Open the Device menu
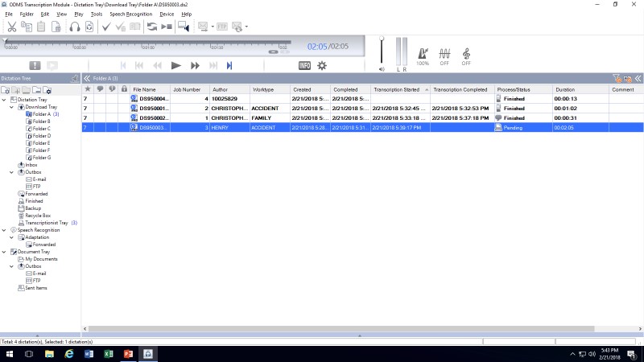The width and height of the screenshot is (644, 362). [167, 14]
